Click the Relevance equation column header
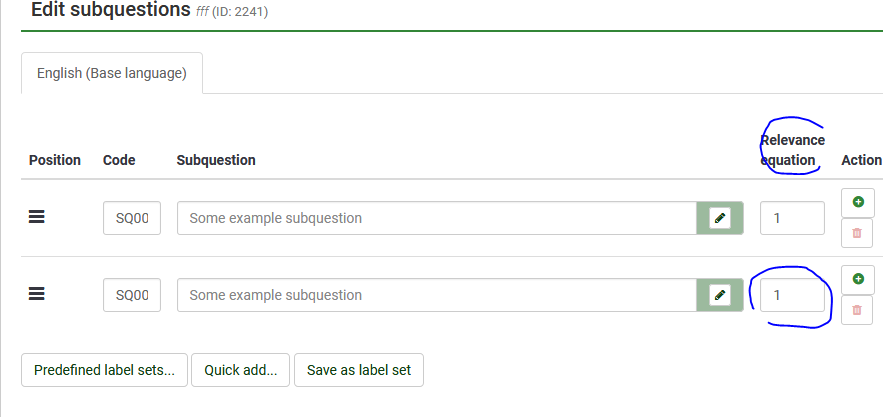883x417 pixels. [x=792, y=150]
